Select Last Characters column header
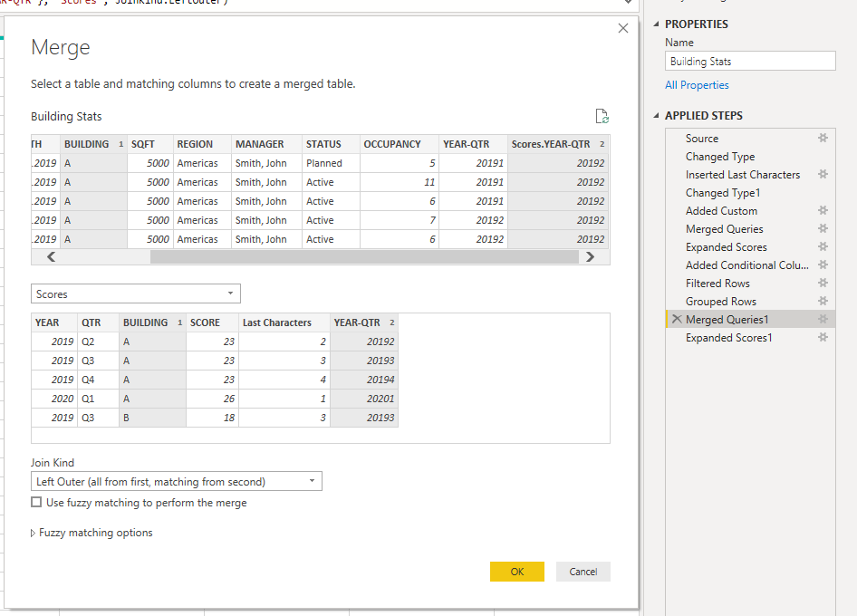 point(284,322)
